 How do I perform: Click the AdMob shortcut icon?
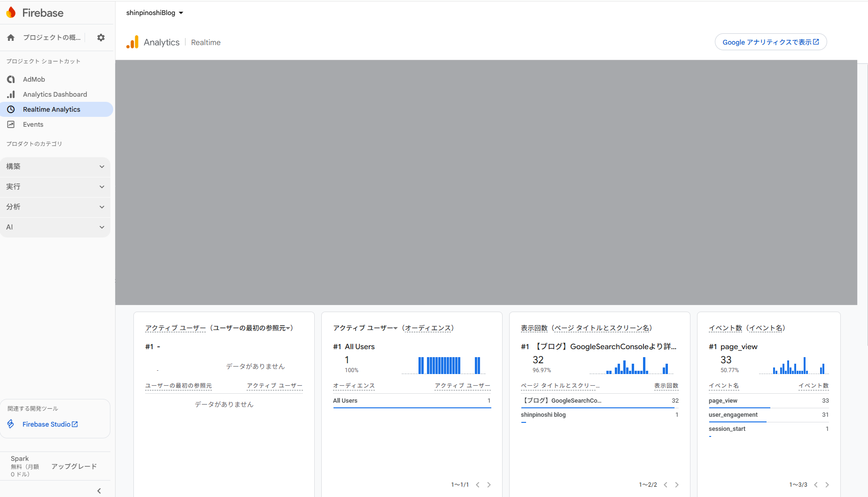(x=11, y=79)
